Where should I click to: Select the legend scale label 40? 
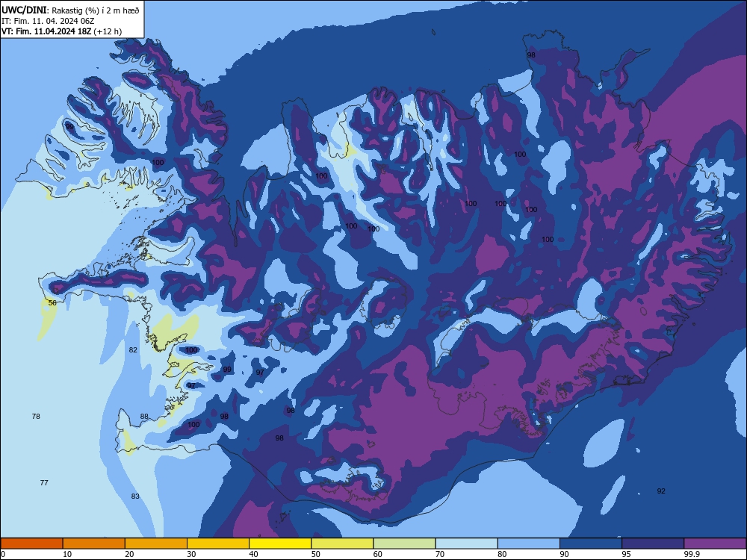pyautogui.click(x=253, y=554)
